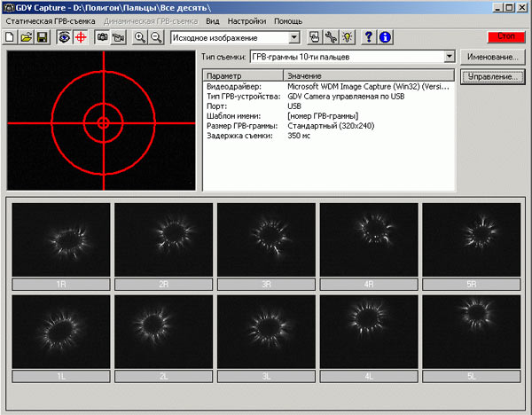Click the 5R label button
The width and height of the screenshot is (532, 415).
click(472, 285)
